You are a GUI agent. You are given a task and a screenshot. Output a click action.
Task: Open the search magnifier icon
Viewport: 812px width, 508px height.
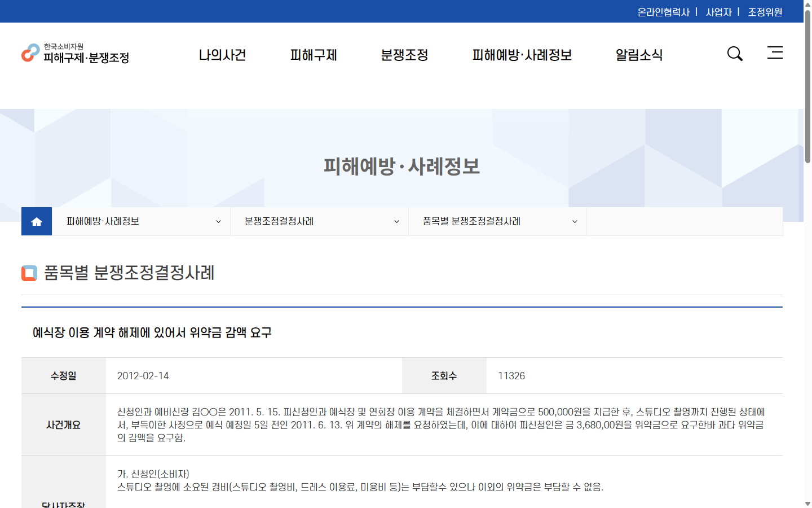(735, 54)
